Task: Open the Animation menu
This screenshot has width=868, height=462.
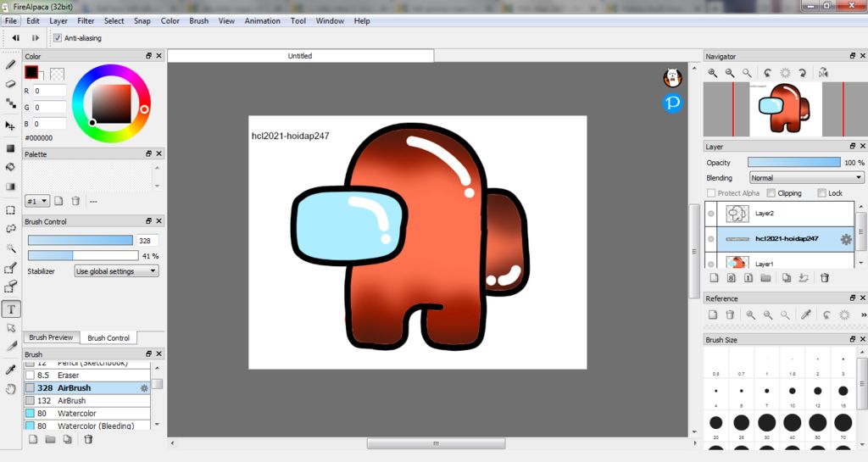Action: pos(263,21)
